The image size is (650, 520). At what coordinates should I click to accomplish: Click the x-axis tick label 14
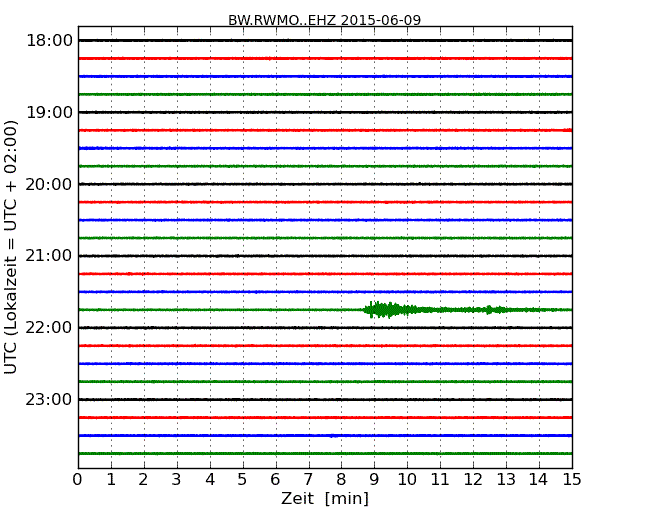tap(538, 480)
